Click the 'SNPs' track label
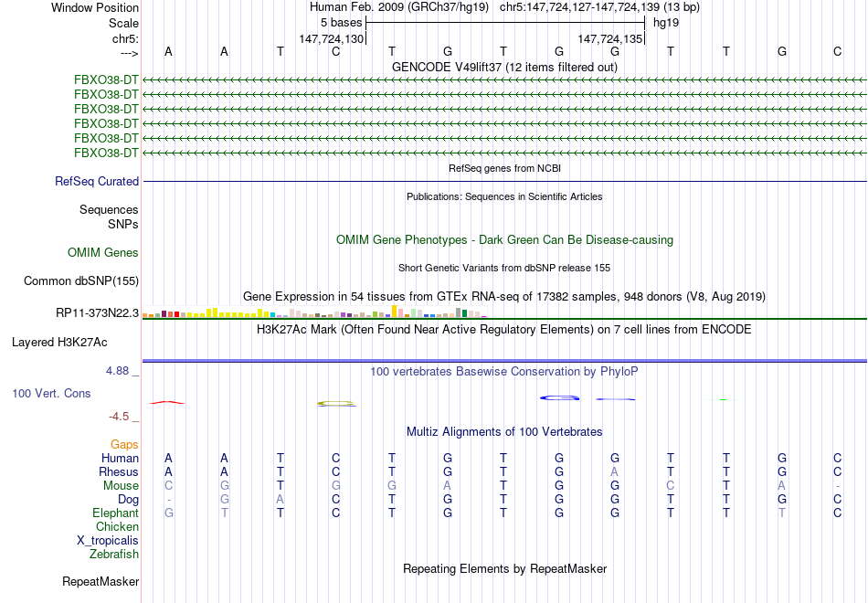This screenshot has height=603, width=868. (x=123, y=224)
